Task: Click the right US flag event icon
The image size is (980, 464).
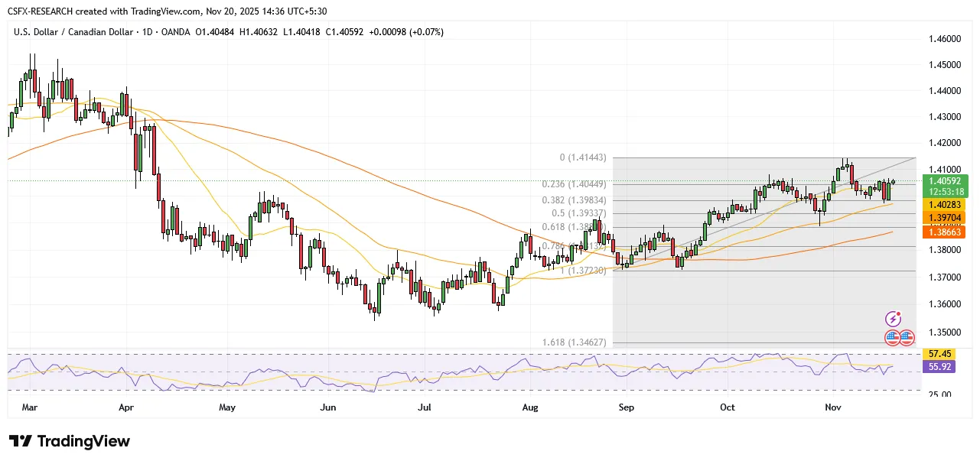Action: (907, 336)
